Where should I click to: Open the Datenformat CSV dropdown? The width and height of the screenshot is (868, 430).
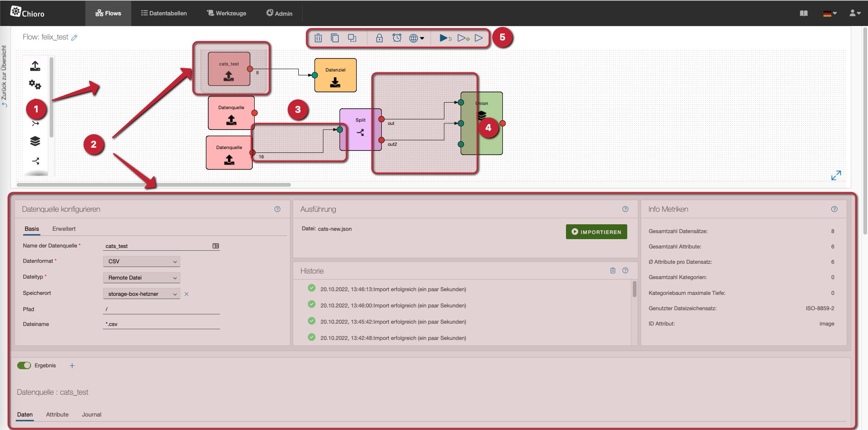141,261
